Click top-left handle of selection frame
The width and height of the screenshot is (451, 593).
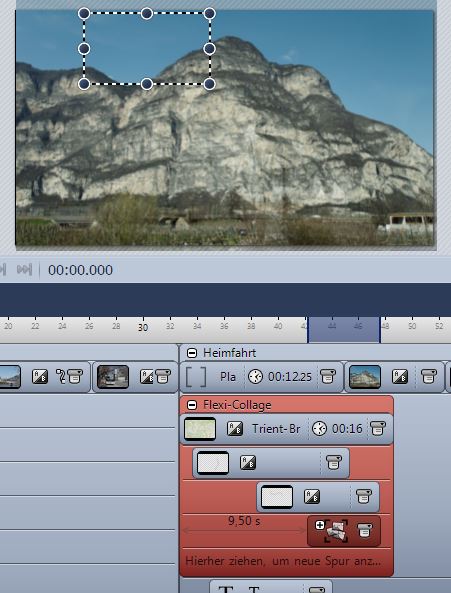[x=84, y=14]
